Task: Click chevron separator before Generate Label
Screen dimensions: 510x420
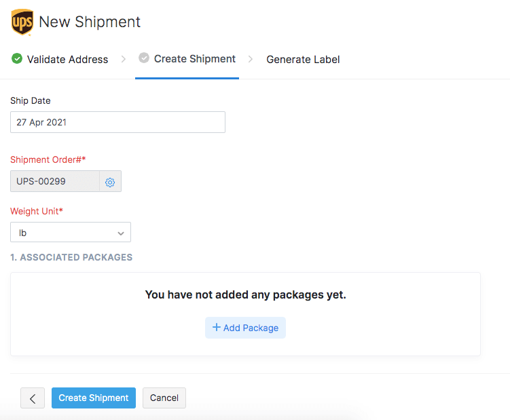Action: pyautogui.click(x=251, y=59)
